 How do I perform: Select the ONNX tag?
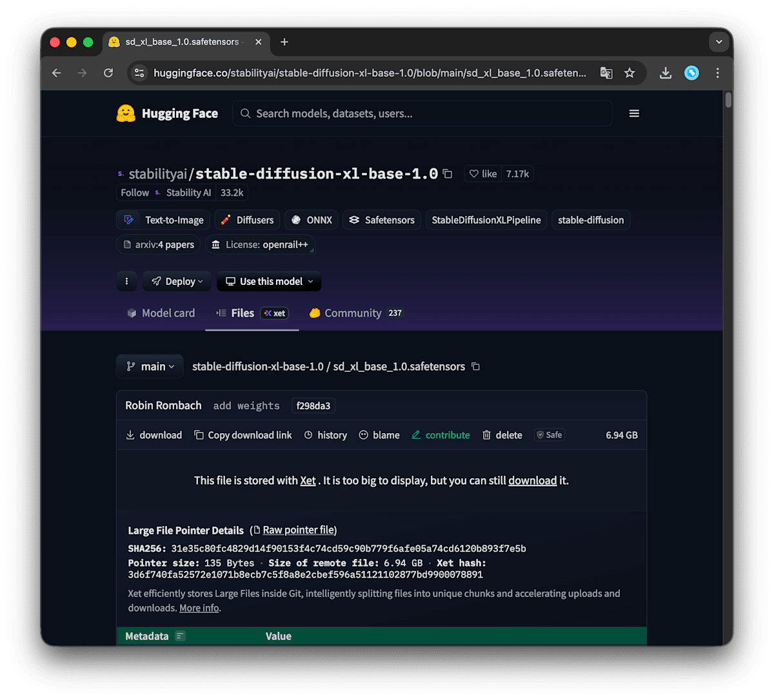coord(312,220)
